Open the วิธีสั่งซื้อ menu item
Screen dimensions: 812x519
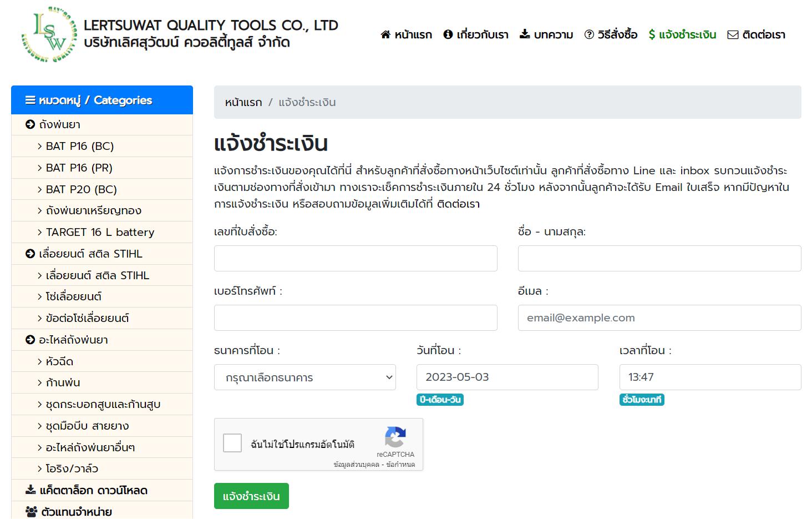click(617, 35)
